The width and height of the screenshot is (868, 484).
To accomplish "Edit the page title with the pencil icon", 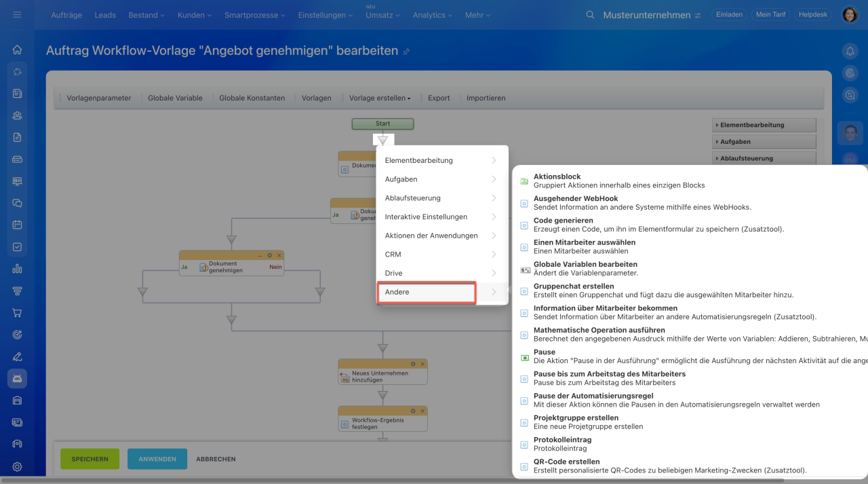I will 406,52.
